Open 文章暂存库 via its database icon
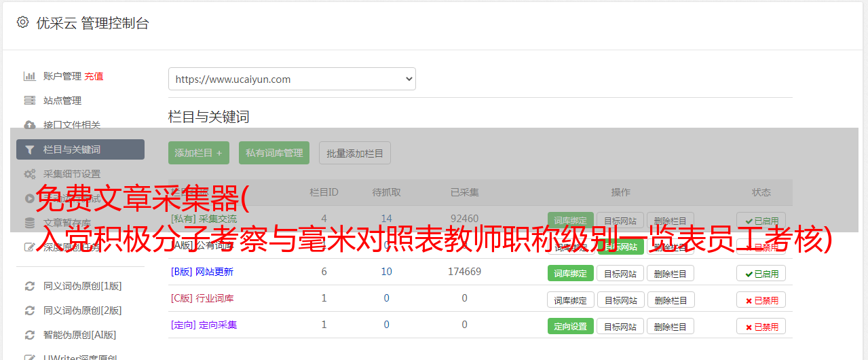The height and width of the screenshot is (360, 868). coord(30,223)
